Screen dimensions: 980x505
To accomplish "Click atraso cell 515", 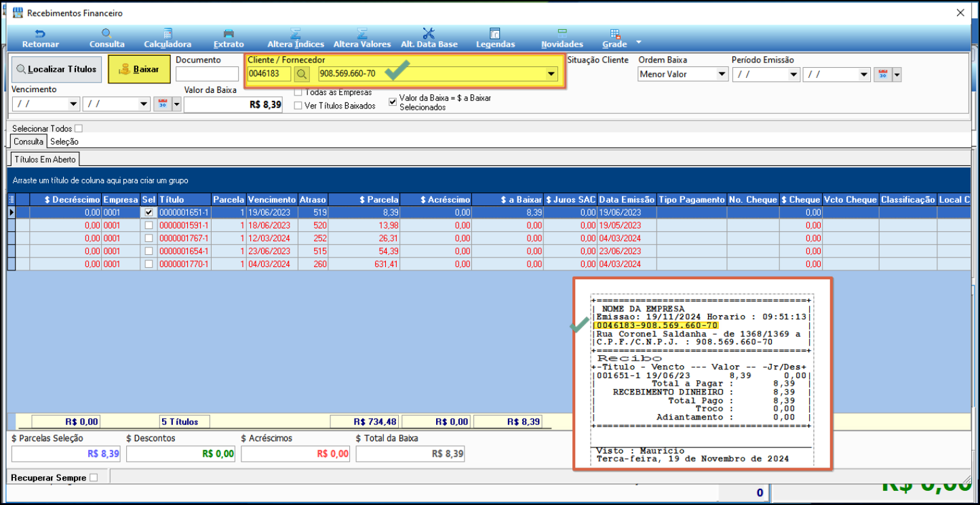I will 313,251.
